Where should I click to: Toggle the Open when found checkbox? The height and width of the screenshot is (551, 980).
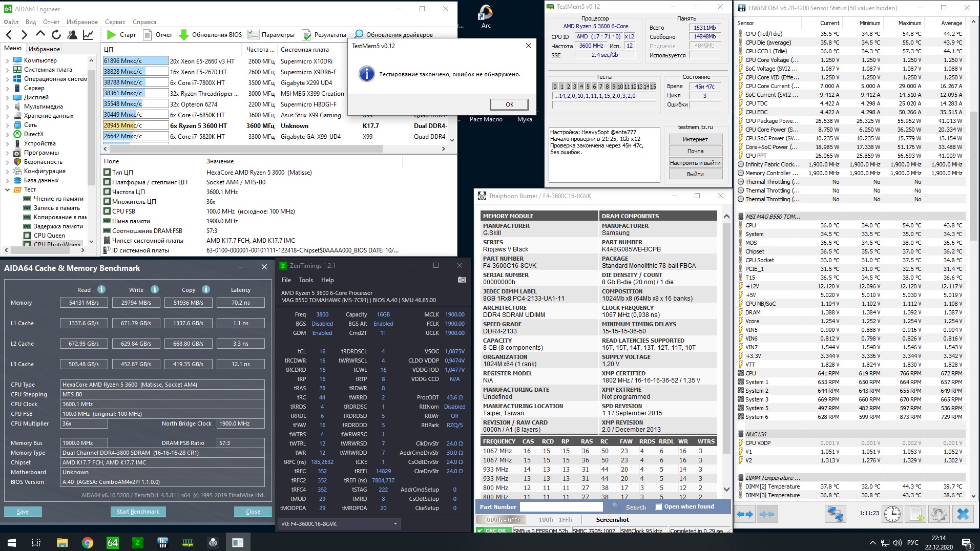659,507
